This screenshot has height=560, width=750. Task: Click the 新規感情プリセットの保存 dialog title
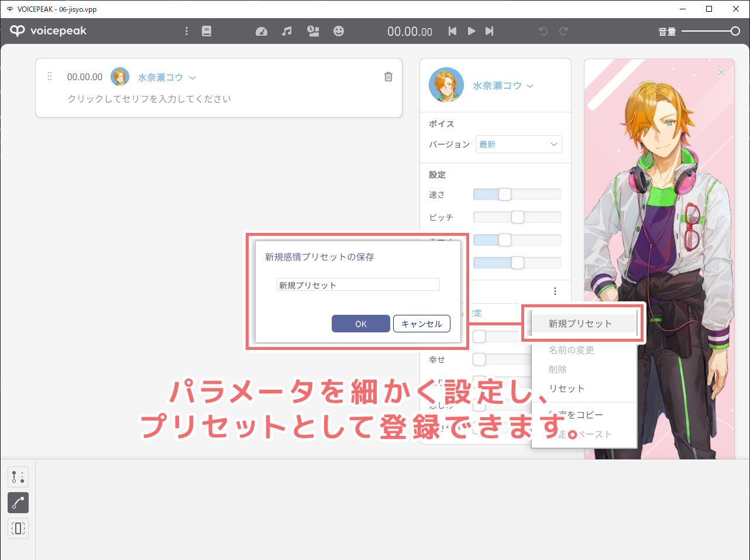(x=319, y=257)
